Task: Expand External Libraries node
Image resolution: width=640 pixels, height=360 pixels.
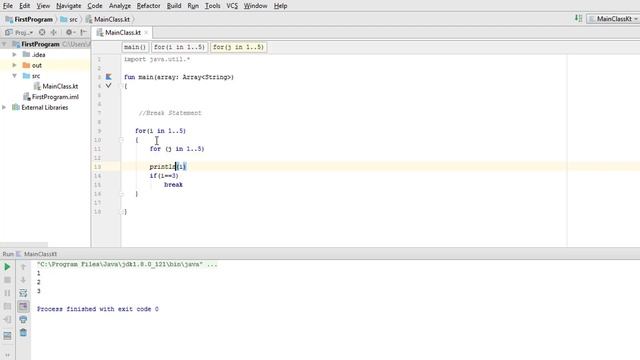Action: pyautogui.click(x=4, y=107)
